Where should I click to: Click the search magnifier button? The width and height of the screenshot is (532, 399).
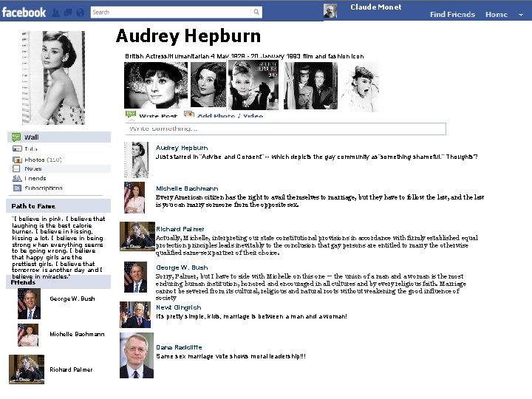click(256, 13)
